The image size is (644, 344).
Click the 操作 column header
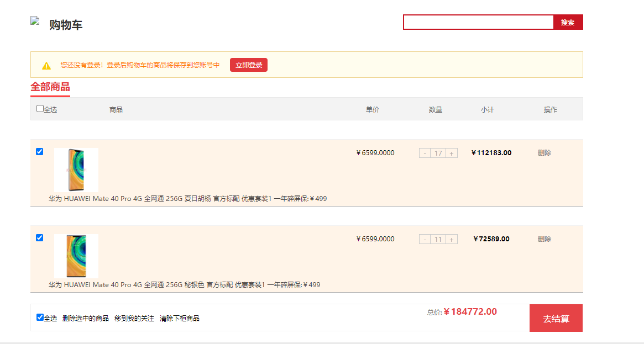pos(551,109)
